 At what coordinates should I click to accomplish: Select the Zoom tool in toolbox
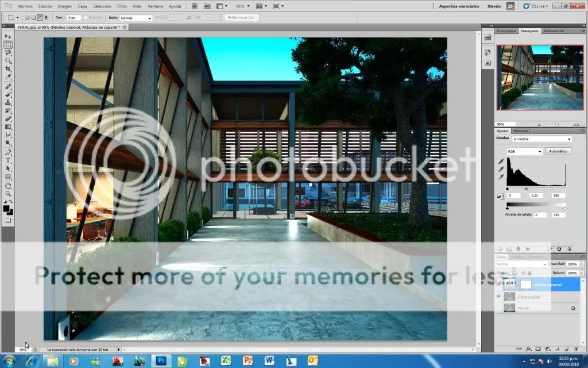(x=8, y=194)
